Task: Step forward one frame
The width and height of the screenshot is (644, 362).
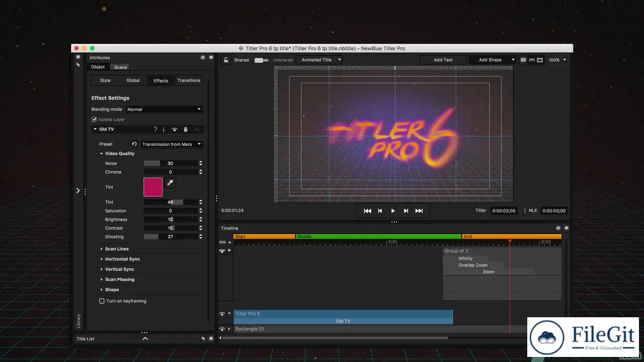Action: pyautogui.click(x=406, y=211)
